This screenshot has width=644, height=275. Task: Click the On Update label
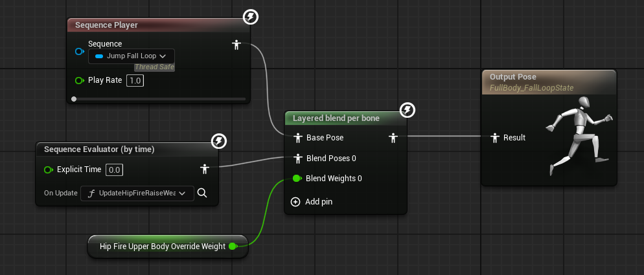click(x=61, y=193)
